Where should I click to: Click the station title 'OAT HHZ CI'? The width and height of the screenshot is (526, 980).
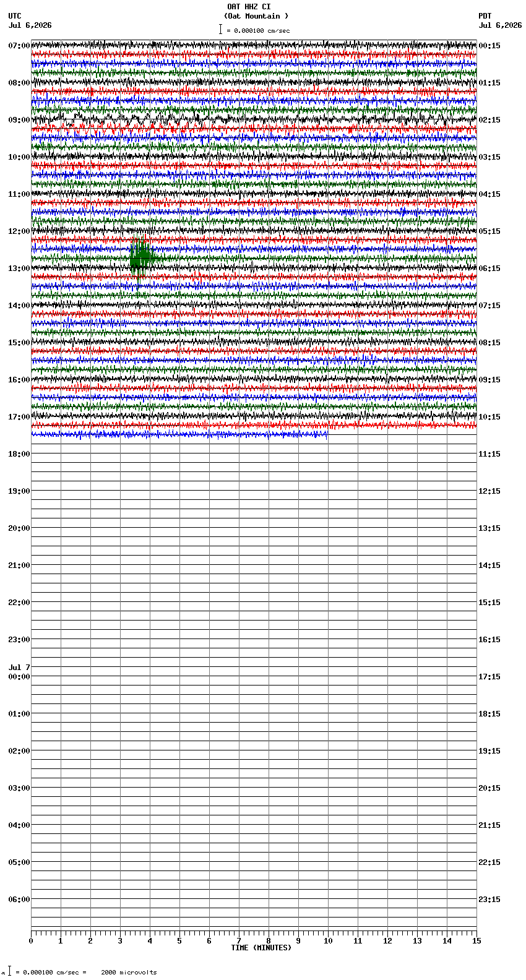click(249, 7)
